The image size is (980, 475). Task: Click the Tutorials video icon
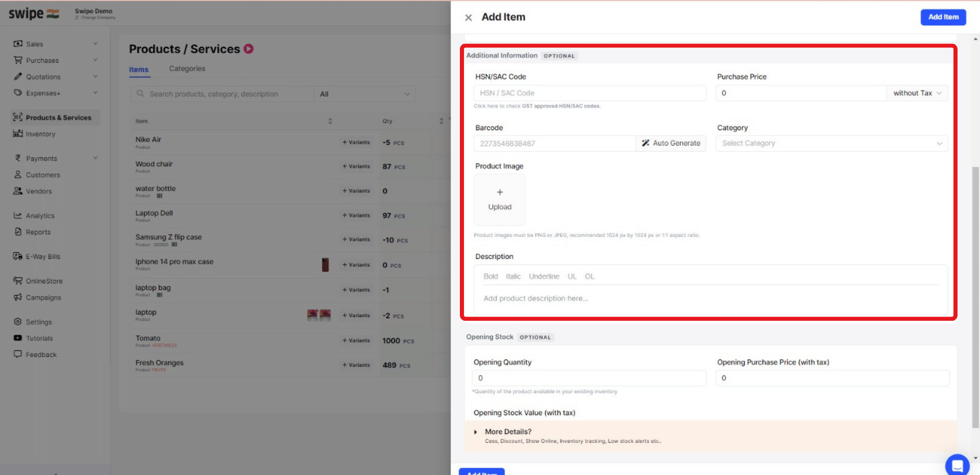pyautogui.click(x=18, y=338)
